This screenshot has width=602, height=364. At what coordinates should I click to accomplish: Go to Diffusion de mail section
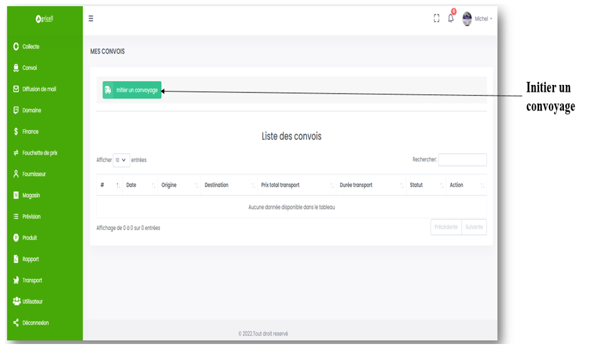pos(39,89)
